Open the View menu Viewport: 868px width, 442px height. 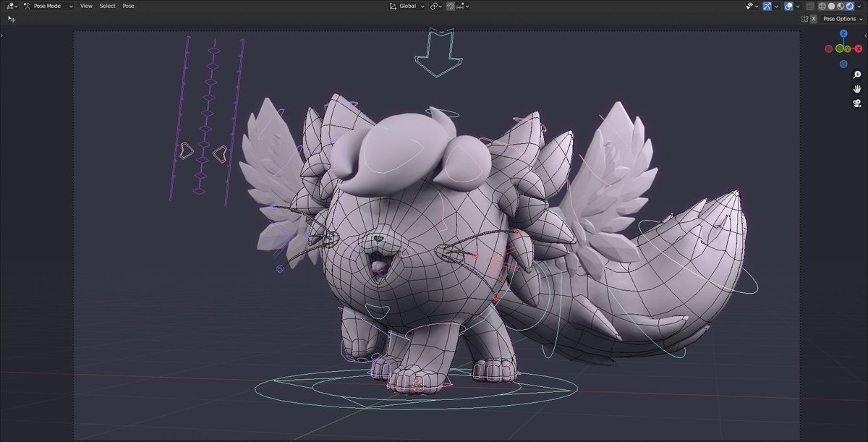coord(86,6)
